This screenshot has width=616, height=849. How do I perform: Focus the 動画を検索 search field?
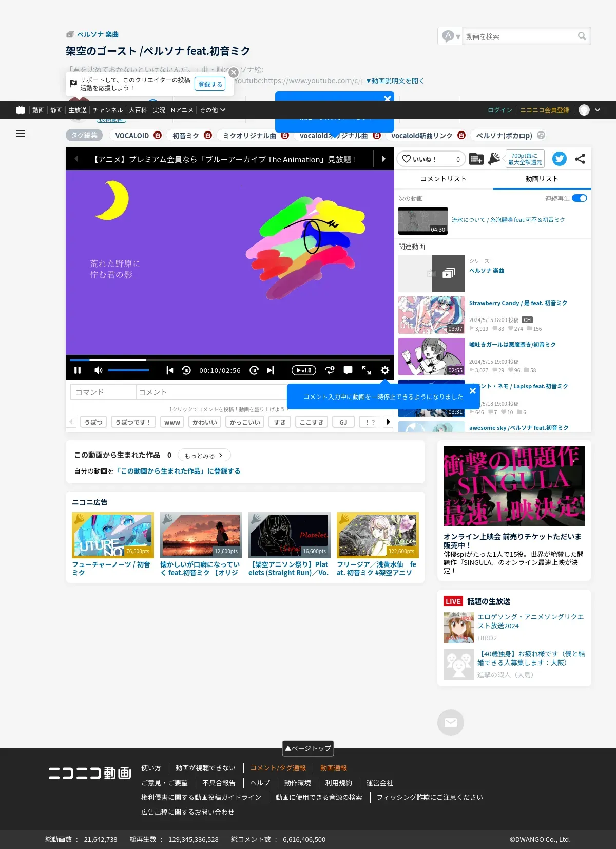point(518,36)
